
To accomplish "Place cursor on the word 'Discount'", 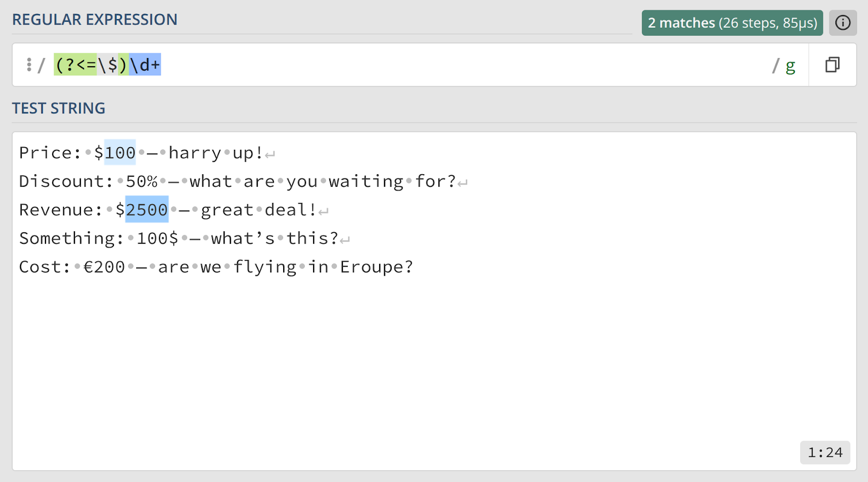I will (61, 181).
